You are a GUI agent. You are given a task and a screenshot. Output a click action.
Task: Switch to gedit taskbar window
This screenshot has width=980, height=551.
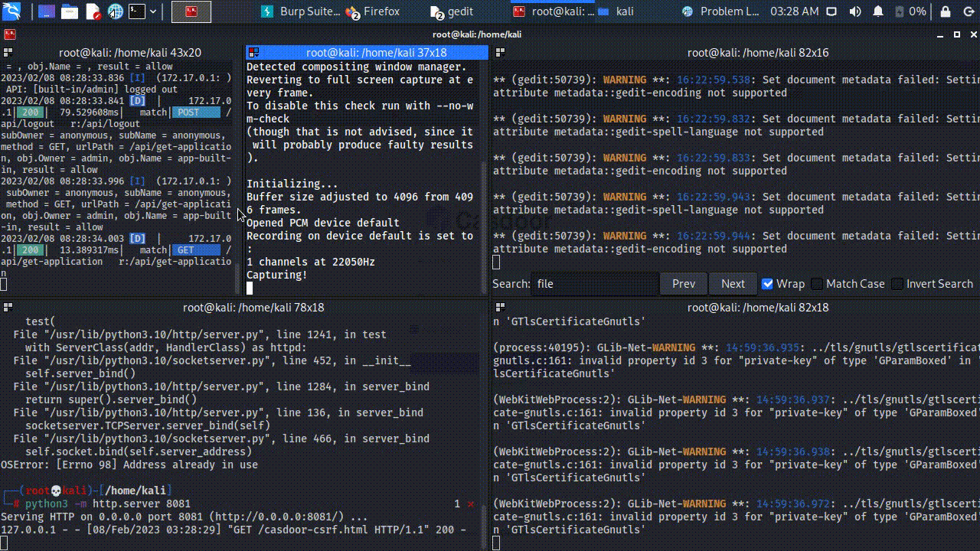click(x=452, y=11)
